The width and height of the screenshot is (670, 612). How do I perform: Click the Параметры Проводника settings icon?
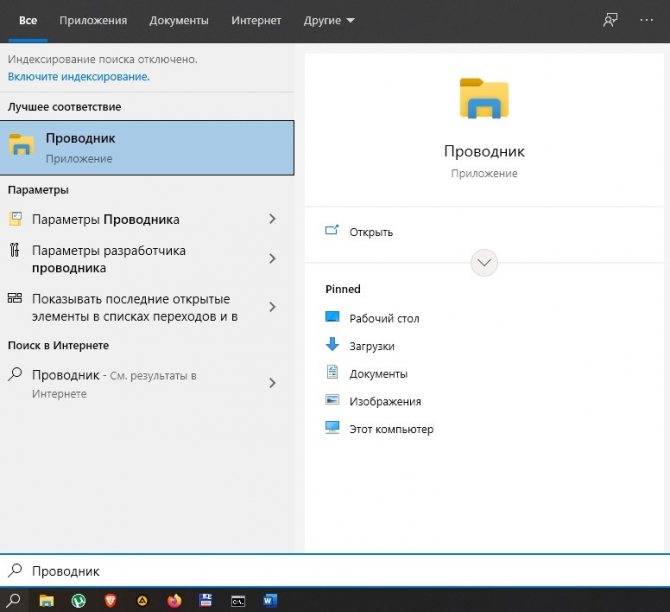tap(15, 219)
